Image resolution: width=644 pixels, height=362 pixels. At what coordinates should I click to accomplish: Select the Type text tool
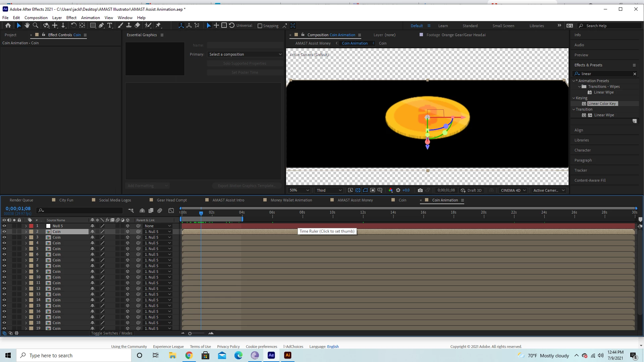click(x=110, y=25)
